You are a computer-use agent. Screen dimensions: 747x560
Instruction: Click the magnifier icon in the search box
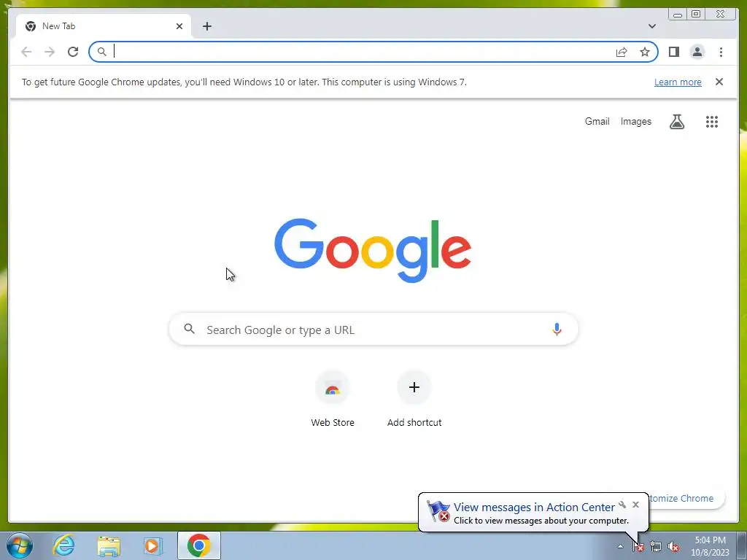[189, 329]
